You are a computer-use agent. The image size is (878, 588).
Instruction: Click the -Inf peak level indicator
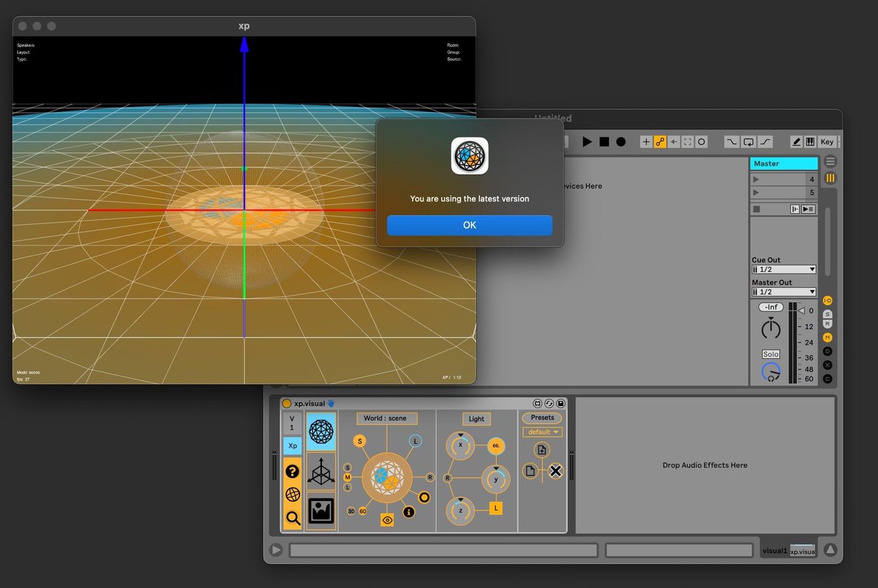[x=770, y=307]
